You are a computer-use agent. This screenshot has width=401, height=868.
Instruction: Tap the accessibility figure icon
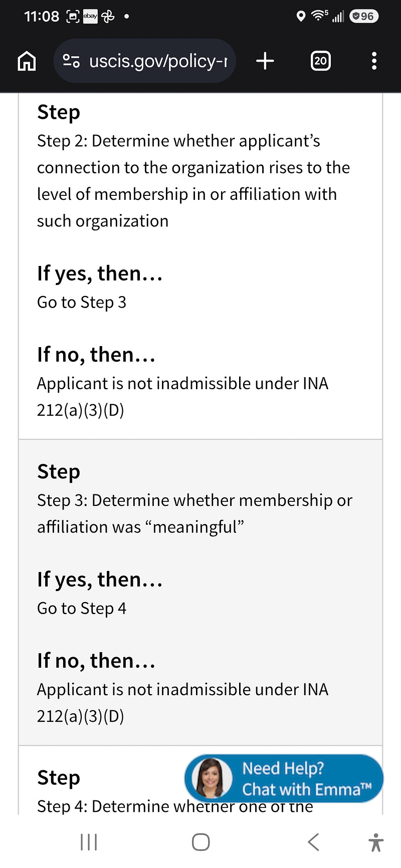375,842
